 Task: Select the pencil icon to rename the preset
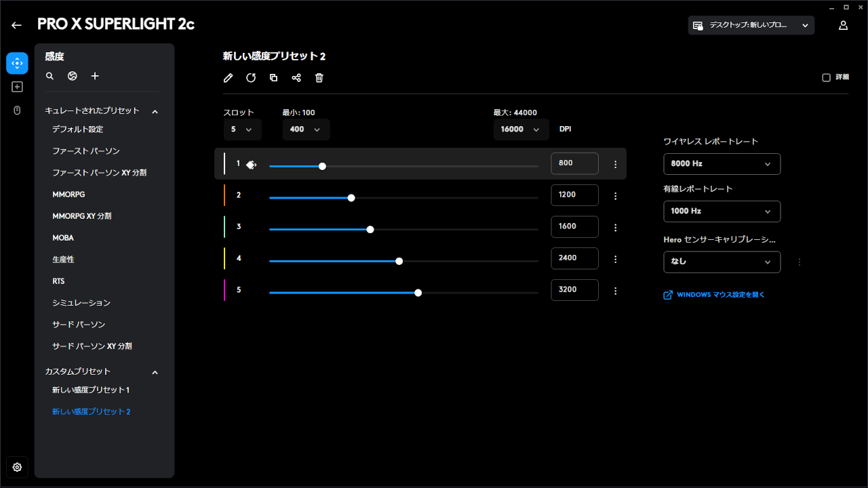tap(229, 78)
